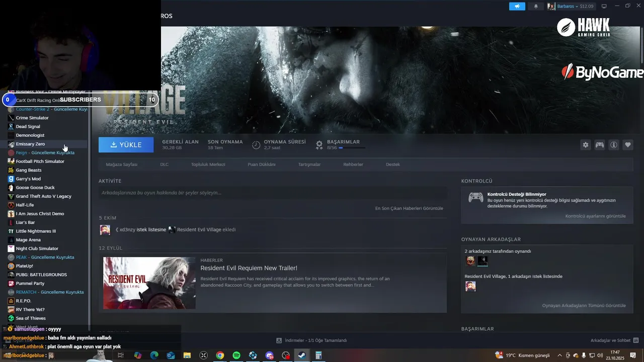Select Demonologist in library list
Screen dimensions: 644x362
tap(30, 135)
